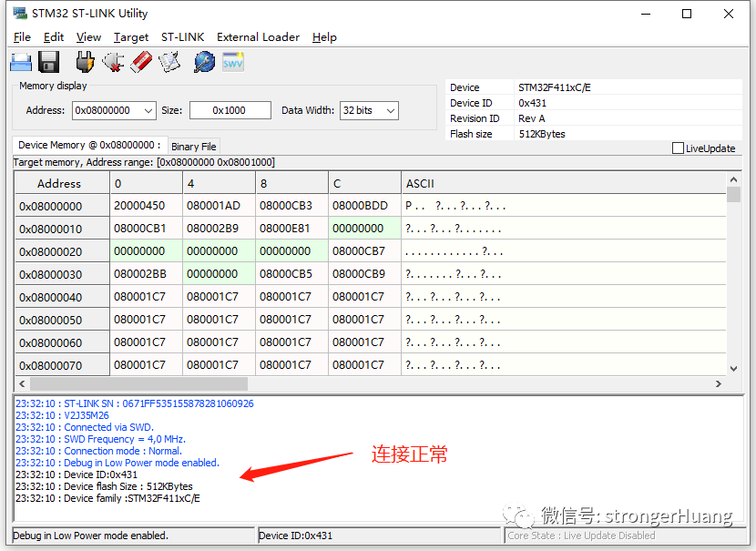Click log line Device flash Size : 512KBytes
Screen dimensions: 756x551
(104, 486)
